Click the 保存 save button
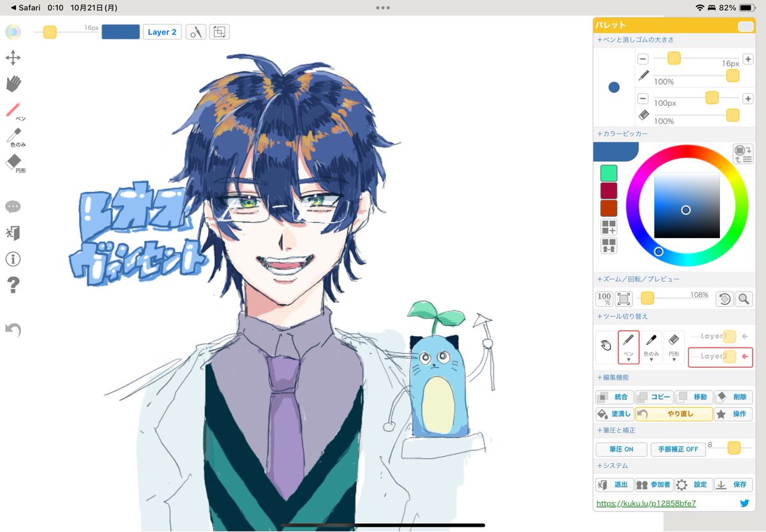 click(733, 485)
